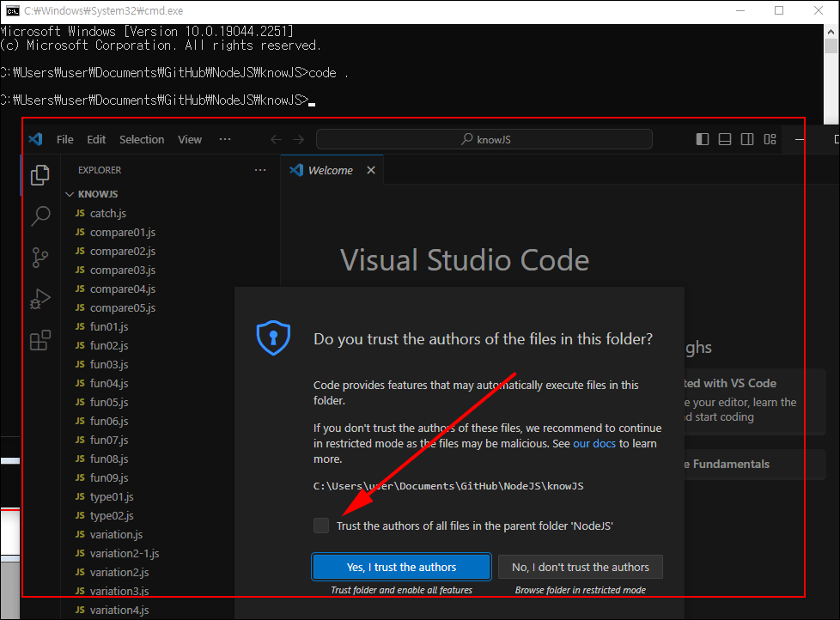Viewport: 840px width, 620px height.
Task: Open the Explorer view in activity bar
Action: click(x=40, y=175)
